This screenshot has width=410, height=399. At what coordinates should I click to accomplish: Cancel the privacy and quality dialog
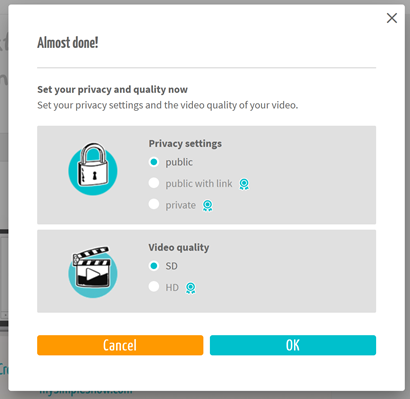120,345
